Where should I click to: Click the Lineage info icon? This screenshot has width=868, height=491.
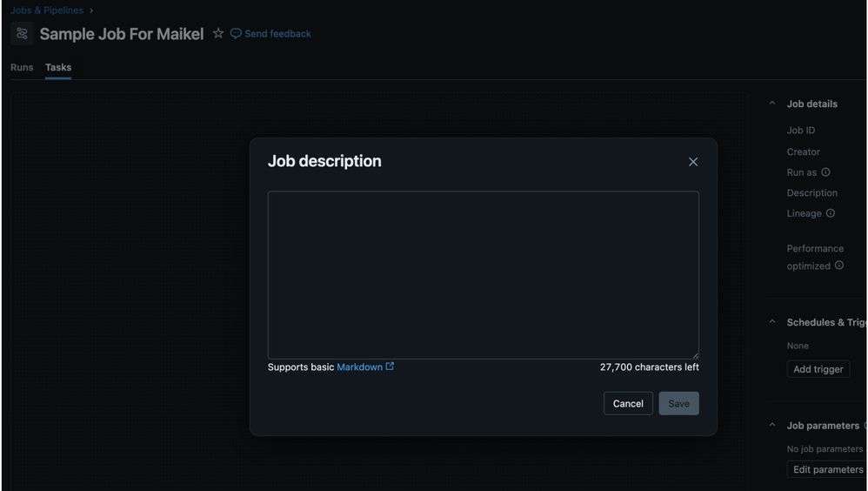click(831, 212)
